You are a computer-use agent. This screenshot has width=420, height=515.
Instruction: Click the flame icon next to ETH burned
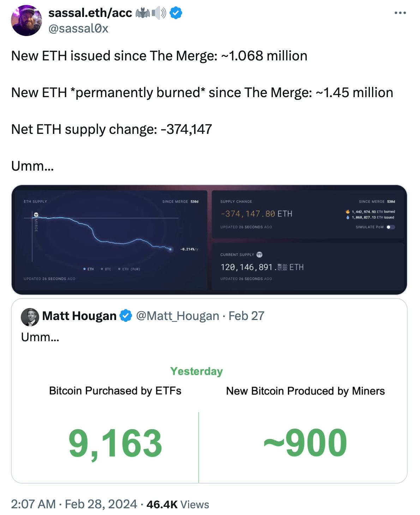(348, 212)
